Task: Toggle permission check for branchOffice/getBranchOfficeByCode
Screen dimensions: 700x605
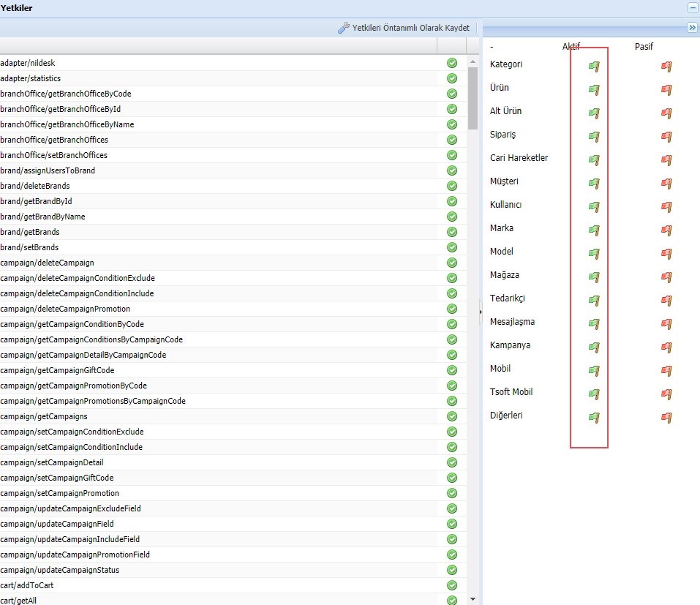Action: point(452,94)
